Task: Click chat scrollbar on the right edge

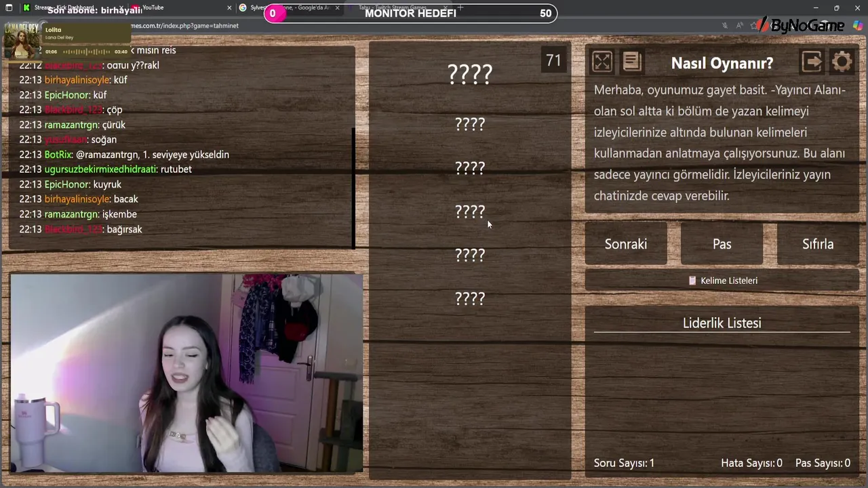Action: pos(353,188)
